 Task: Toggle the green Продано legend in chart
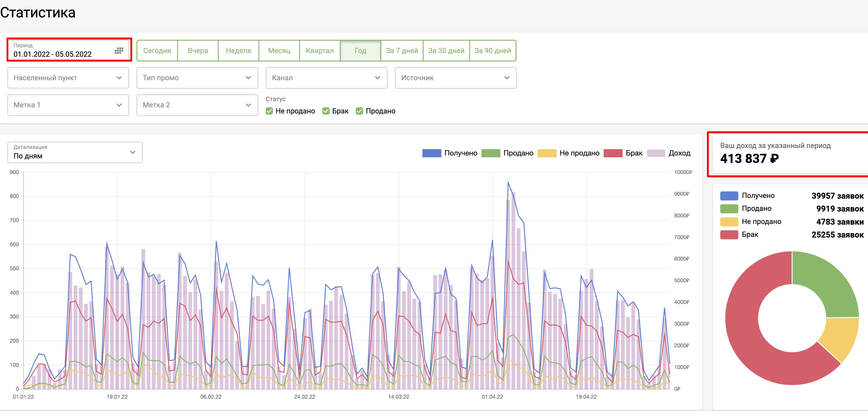coord(491,153)
